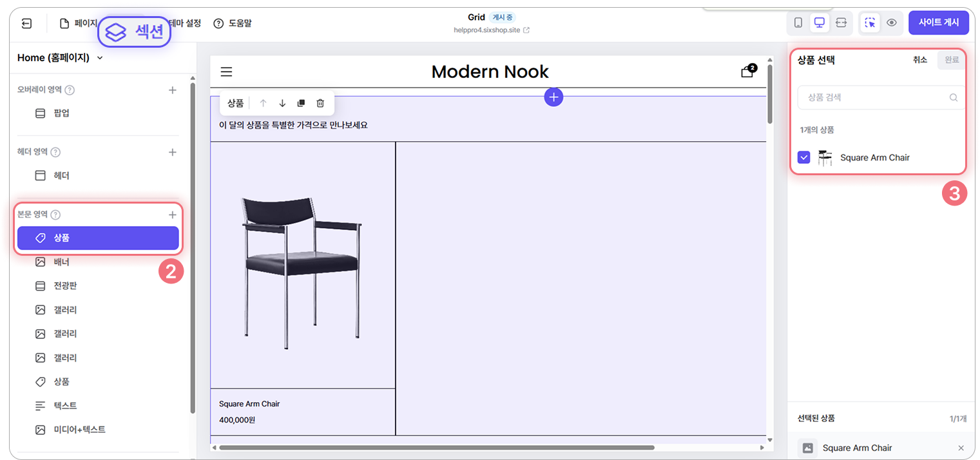
Task: Remove Square Arm Chair from 선택된 상품
Action: point(961,448)
